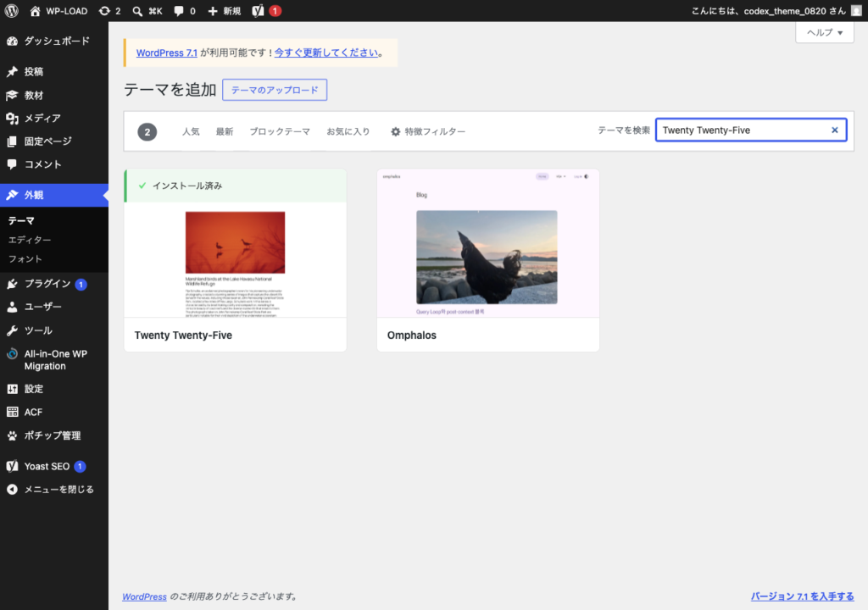
Task: Open エディター submenu item
Action: click(x=30, y=240)
